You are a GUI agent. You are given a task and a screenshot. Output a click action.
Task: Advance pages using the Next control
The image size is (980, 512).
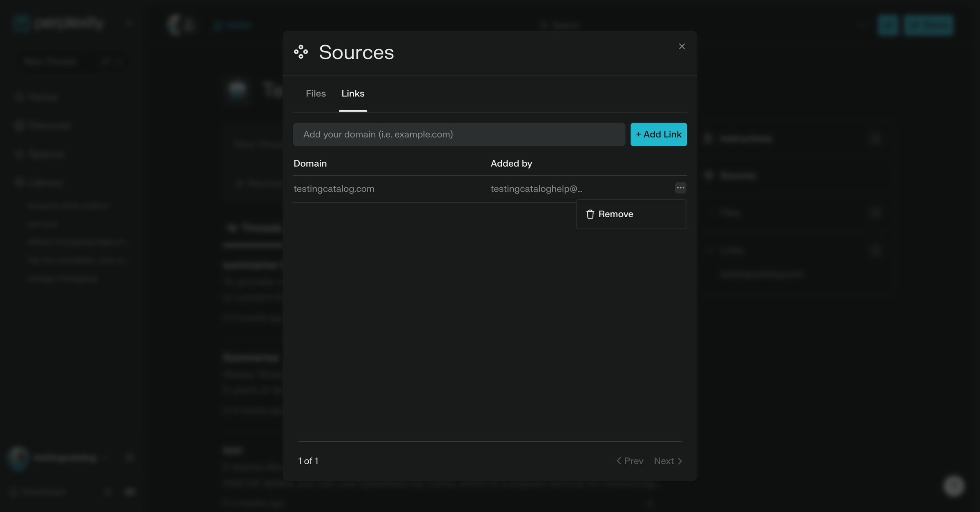[x=664, y=461]
